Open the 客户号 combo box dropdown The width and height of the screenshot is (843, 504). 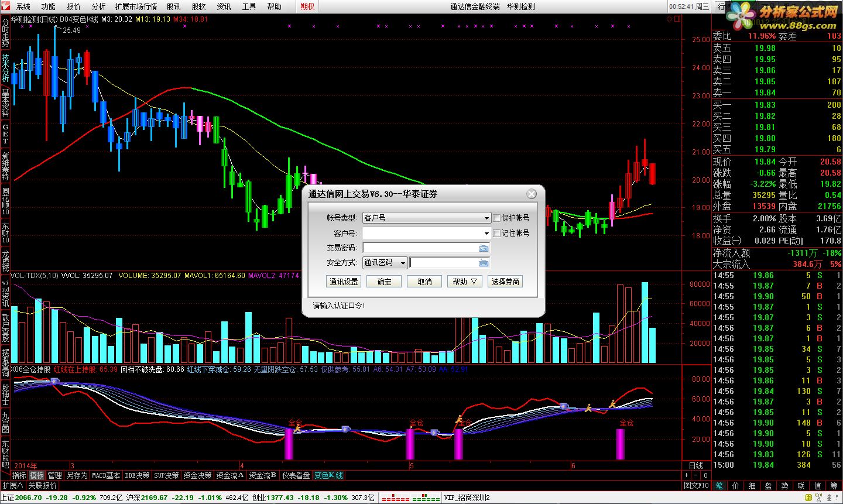pyautogui.click(x=486, y=233)
